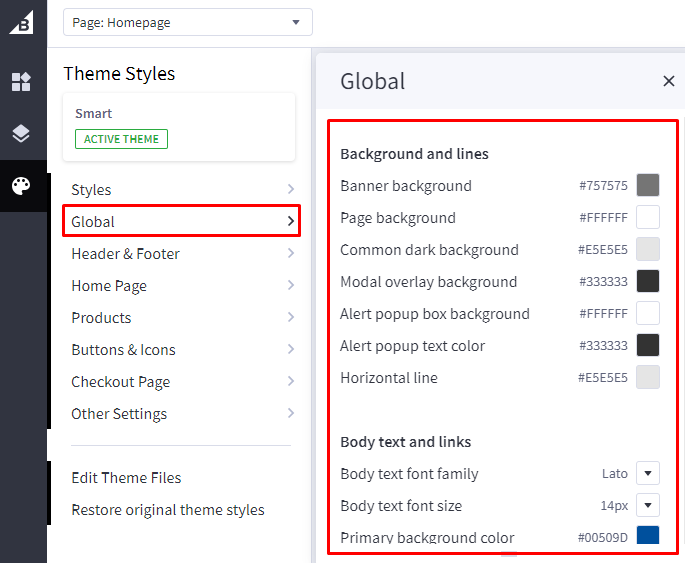Open Body text font size dropdown

pos(648,506)
